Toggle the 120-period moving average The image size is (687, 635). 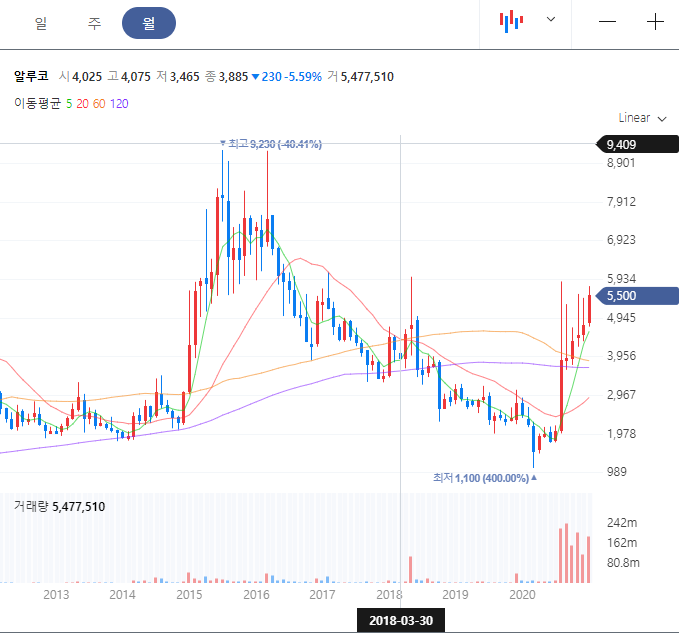pos(119,104)
